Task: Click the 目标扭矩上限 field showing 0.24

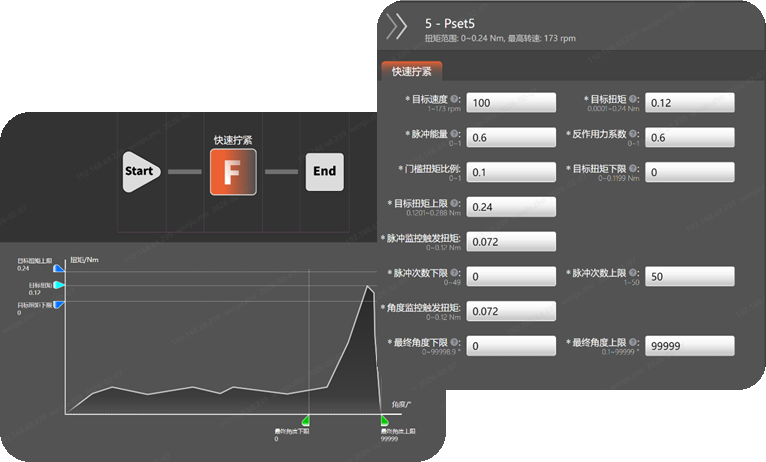Action: (x=511, y=207)
